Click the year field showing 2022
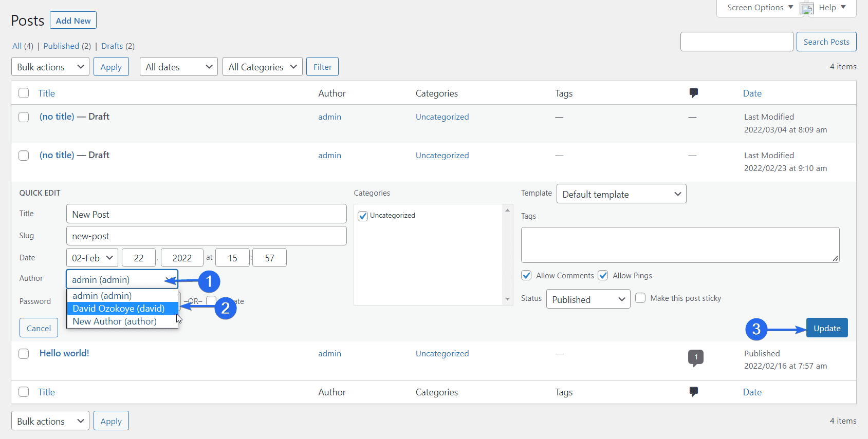868x439 pixels. tap(182, 258)
